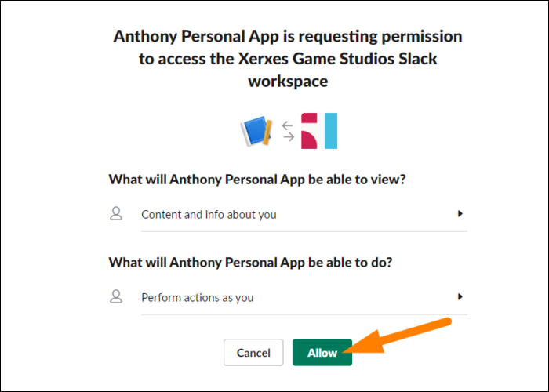Click the person icon beside Content and info
The image size is (549, 392).
coord(117,213)
